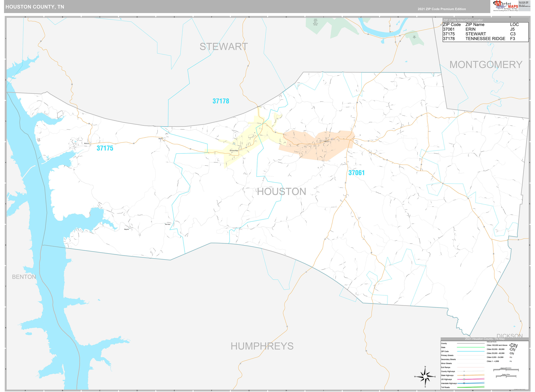Click the US Highways symbol in the legend
Image resolution: width=535 pixels, height=392 pixels.
[x=464, y=379]
